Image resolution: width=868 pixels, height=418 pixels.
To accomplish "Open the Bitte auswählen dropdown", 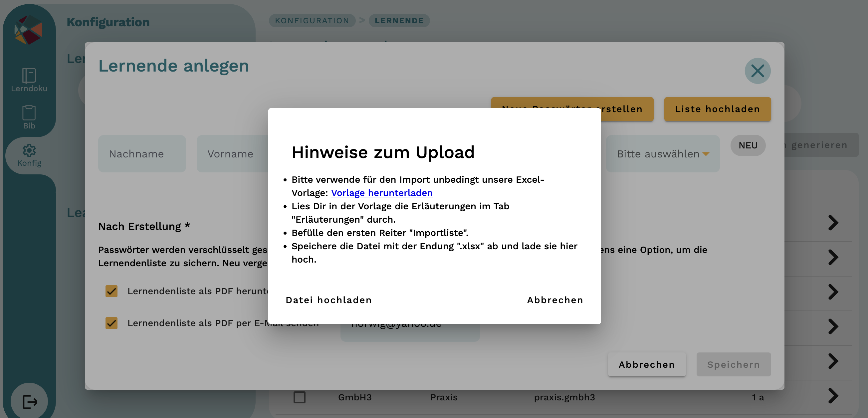I will [662, 154].
